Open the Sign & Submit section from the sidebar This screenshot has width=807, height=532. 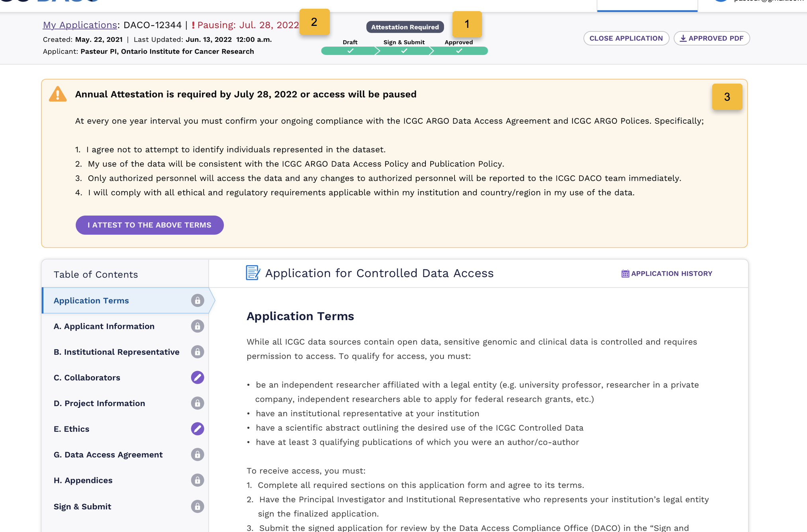point(82,506)
